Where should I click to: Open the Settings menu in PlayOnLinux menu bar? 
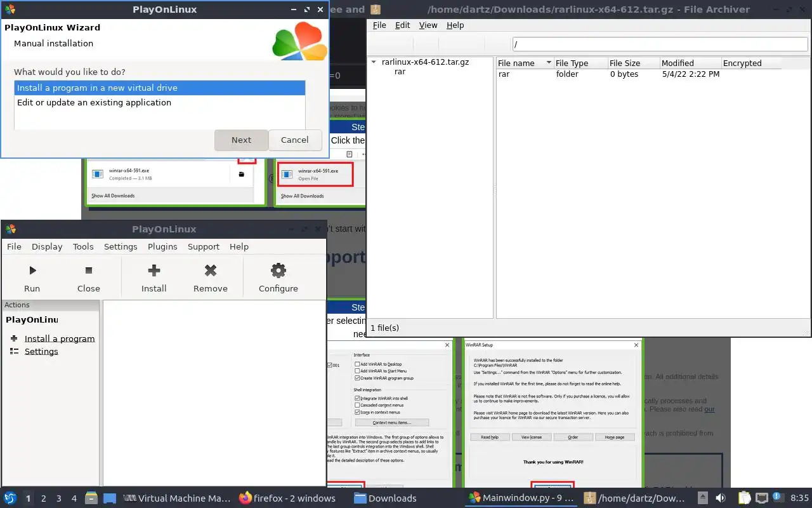pos(121,246)
